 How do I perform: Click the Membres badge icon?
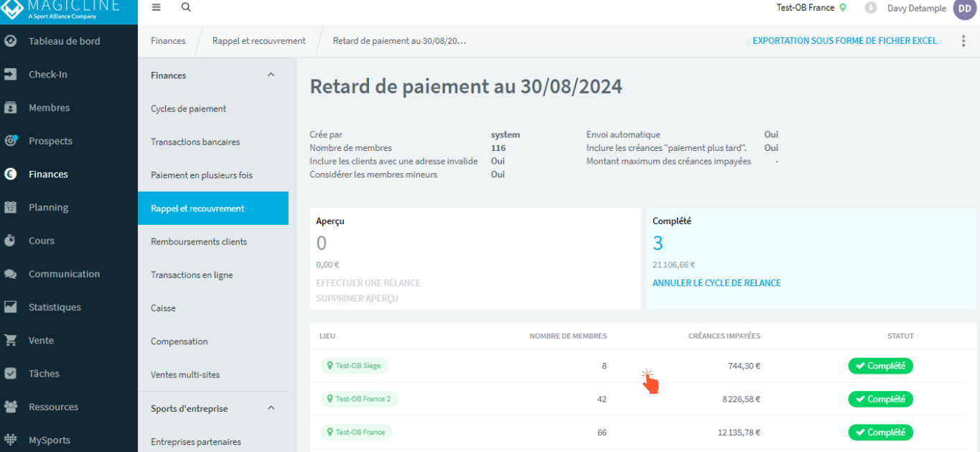point(11,108)
